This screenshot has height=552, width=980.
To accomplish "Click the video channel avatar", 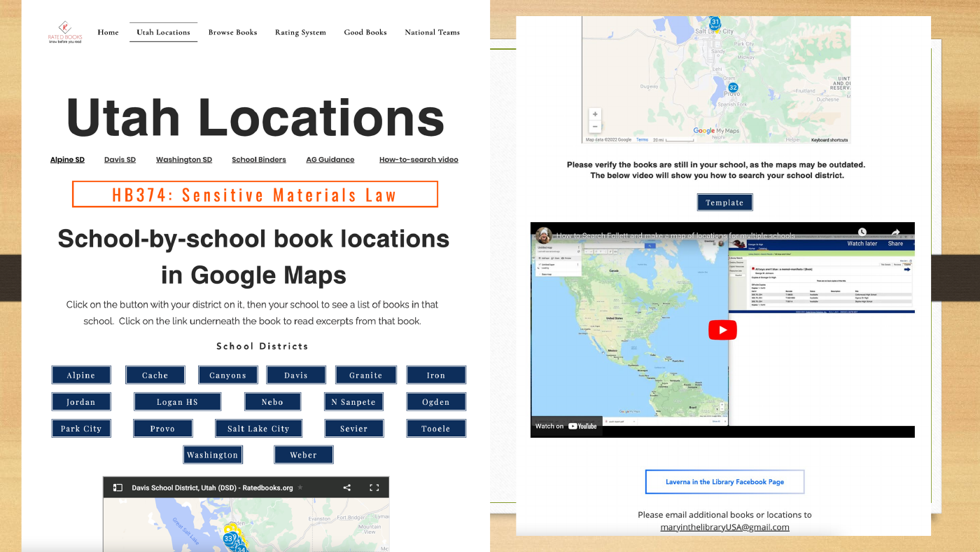I will (544, 235).
